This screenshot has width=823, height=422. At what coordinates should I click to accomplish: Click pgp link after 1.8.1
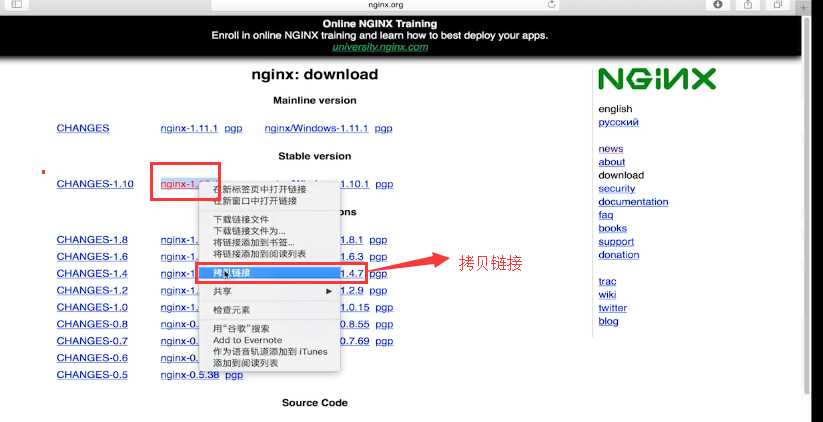378,240
